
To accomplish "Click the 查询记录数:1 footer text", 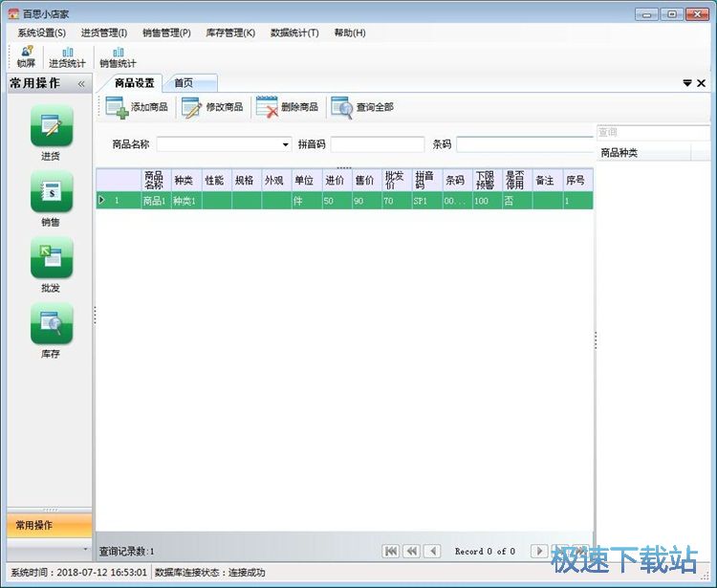I will [x=126, y=552].
